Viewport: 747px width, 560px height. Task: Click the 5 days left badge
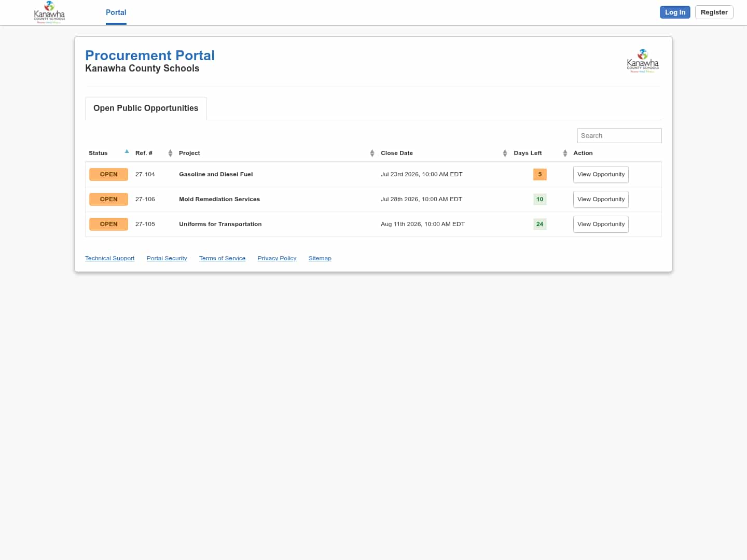pos(540,174)
